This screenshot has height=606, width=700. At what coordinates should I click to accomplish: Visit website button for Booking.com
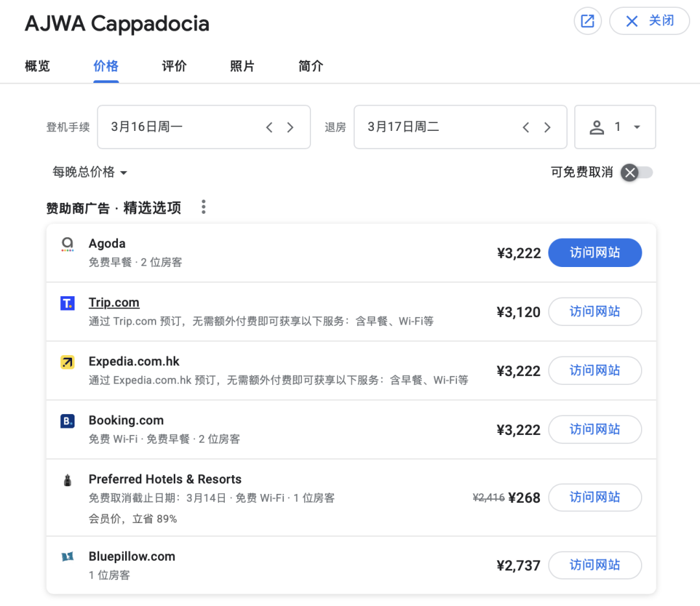click(594, 430)
